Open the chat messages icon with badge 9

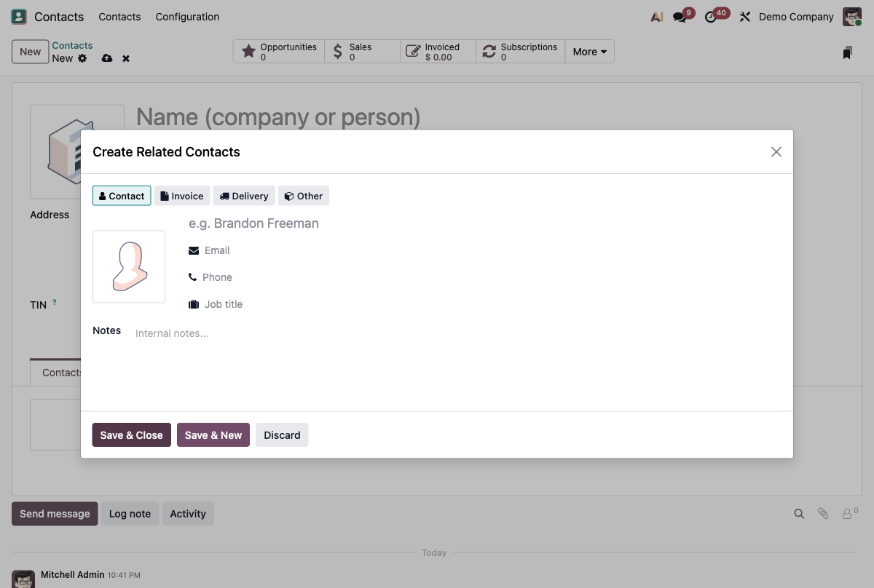(x=680, y=17)
